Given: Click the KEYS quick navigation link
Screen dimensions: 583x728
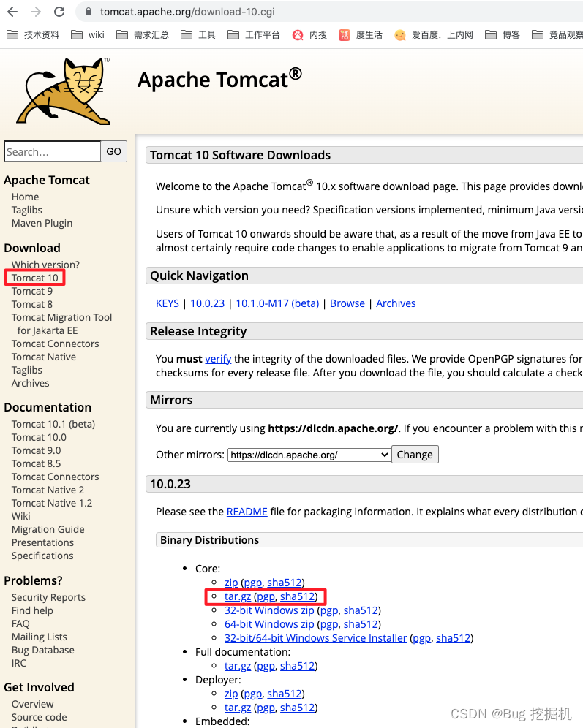Looking at the screenshot, I should click(x=168, y=303).
